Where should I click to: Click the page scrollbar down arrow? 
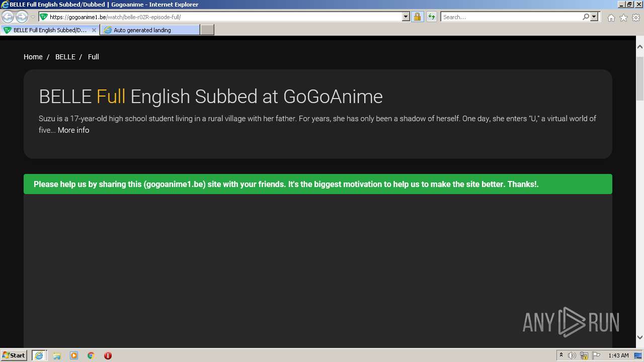pyautogui.click(x=640, y=337)
